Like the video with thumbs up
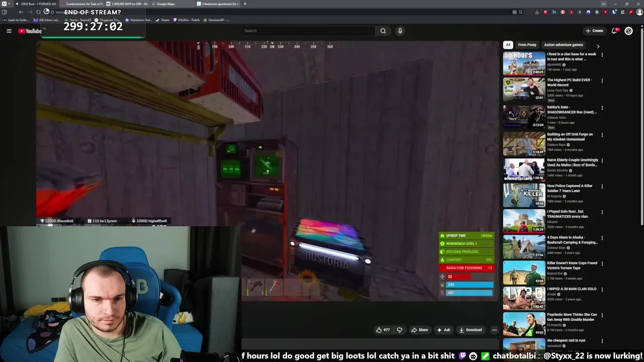Viewport: 644px width, 362px height. (x=383, y=330)
